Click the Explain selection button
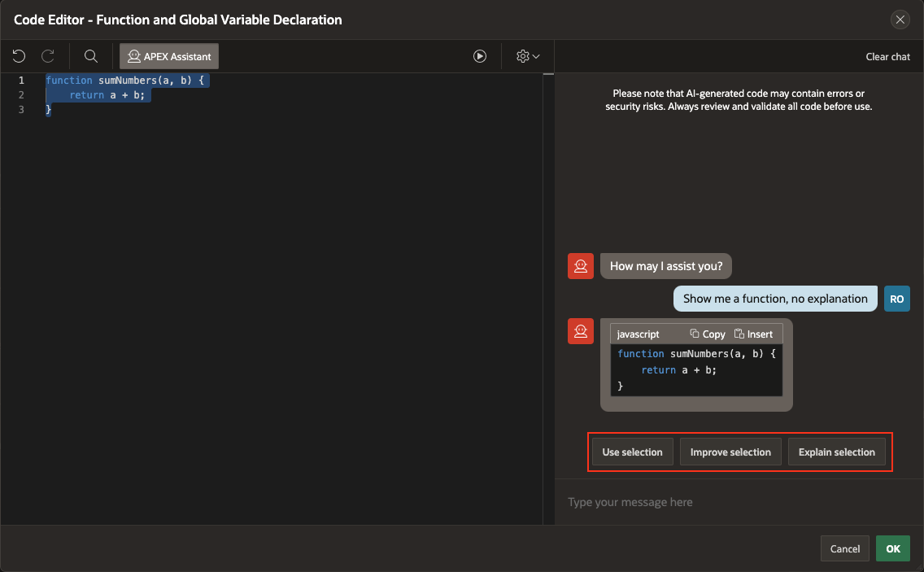Viewport: 924px width, 572px height. click(x=836, y=452)
